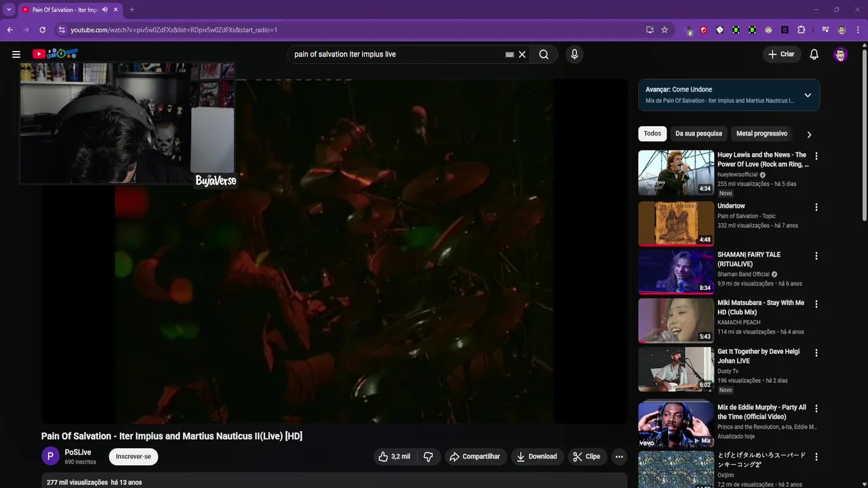Bookmark this page with star icon
This screenshot has height=488, width=868.
tap(665, 30)
